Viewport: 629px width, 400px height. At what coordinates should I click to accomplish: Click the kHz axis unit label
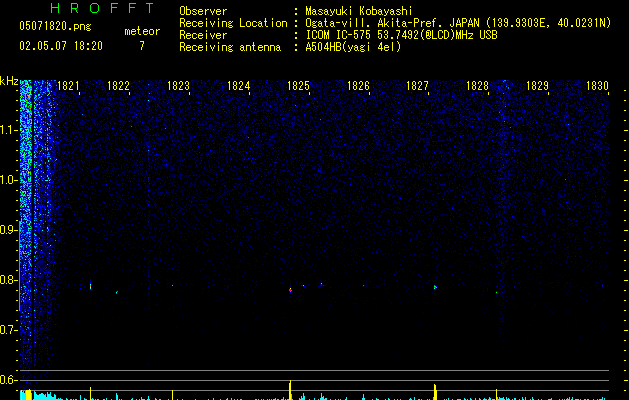(x=9, y=81)
